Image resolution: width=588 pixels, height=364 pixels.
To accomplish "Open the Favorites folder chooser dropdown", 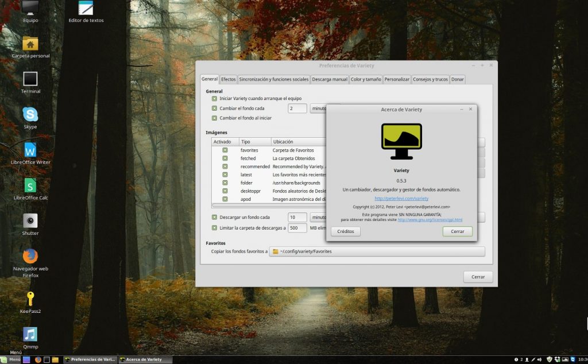I will 378,251.
